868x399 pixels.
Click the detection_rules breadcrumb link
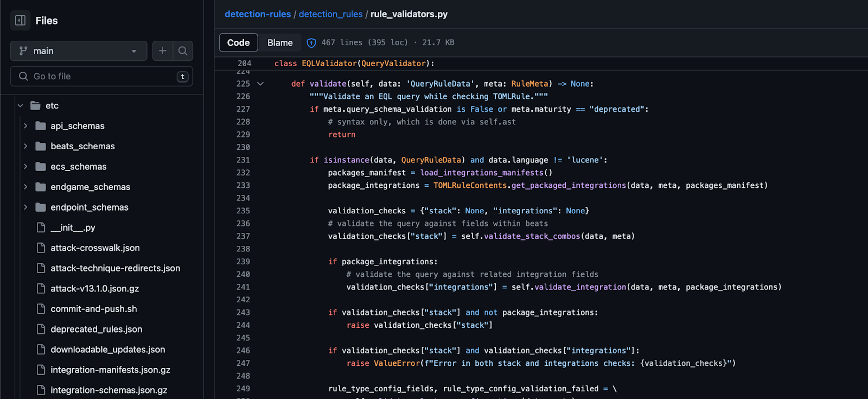coord(330,14)
